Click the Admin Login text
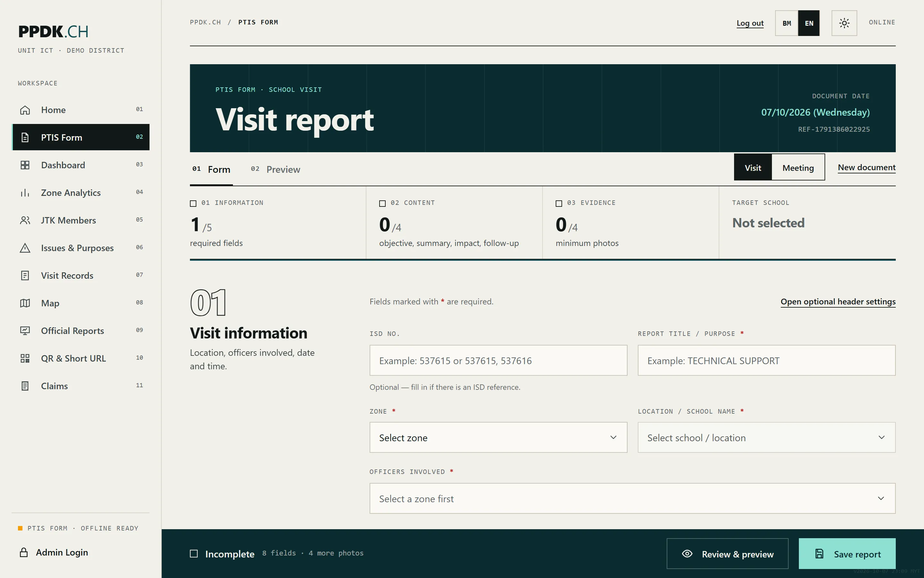 pos(62,552)
